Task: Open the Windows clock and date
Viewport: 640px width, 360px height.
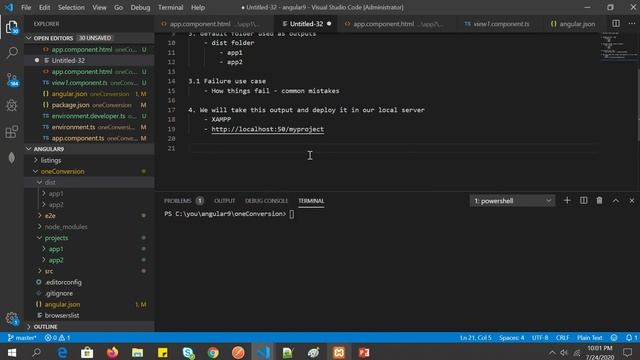Action: pos(600,353)
